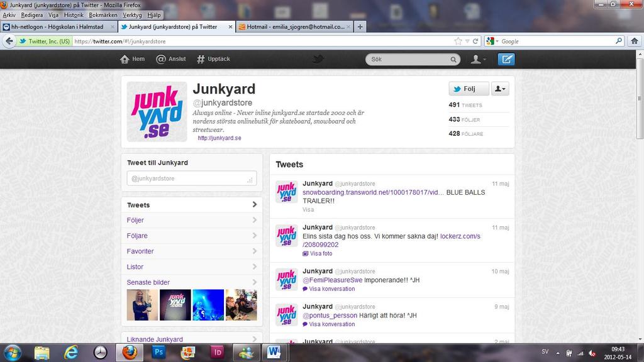
Task: Launch Internet Explorer from taskbar
Action: pos(71,353)
